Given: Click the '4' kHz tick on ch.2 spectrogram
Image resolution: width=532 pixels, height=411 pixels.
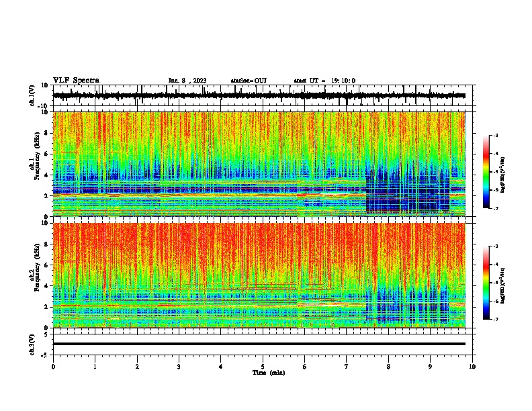Looking at the screenshot, I should 46,286.
